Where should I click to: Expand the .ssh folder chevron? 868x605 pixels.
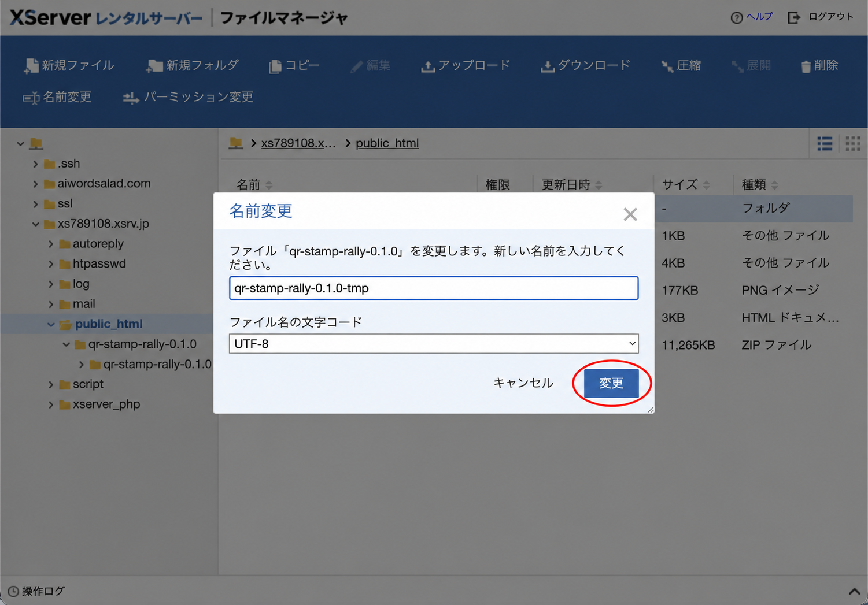click(x=35, y=164)
